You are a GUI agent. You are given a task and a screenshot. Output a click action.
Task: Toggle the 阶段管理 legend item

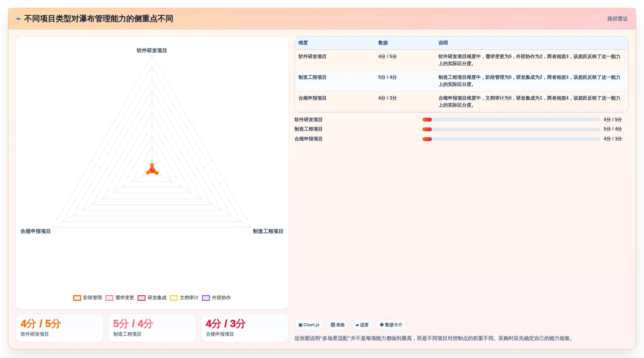coord(87,298)
